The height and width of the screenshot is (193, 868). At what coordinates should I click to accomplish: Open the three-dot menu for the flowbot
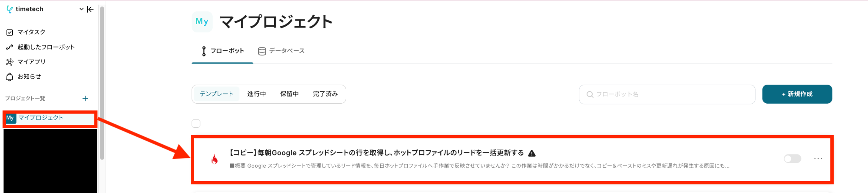[818, 158]
